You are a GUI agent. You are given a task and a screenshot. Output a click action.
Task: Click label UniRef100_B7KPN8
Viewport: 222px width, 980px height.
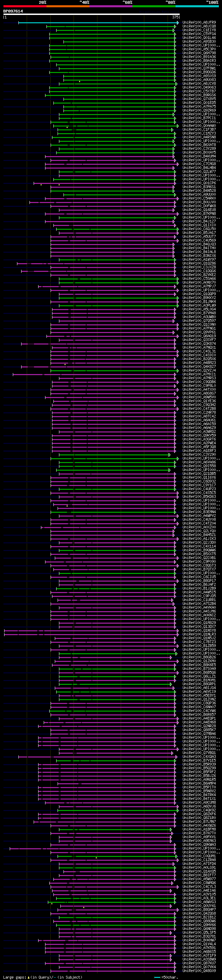point(199,213)
